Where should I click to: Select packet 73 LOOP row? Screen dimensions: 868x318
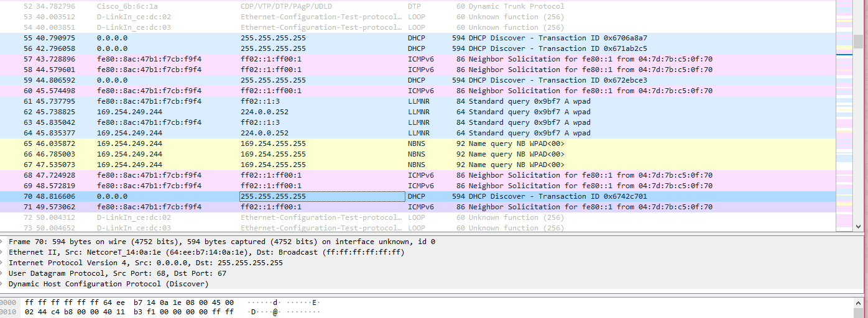click(373, 228)
